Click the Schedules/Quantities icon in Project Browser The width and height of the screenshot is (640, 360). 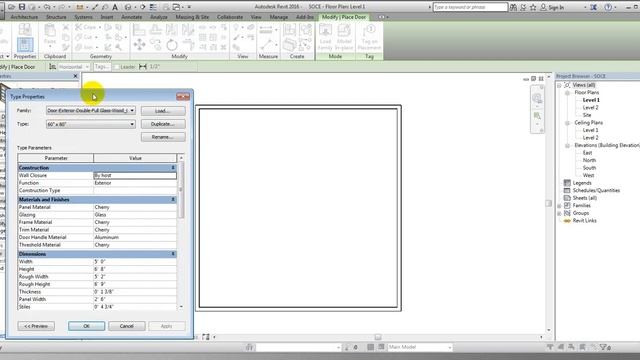pos(567,190)
